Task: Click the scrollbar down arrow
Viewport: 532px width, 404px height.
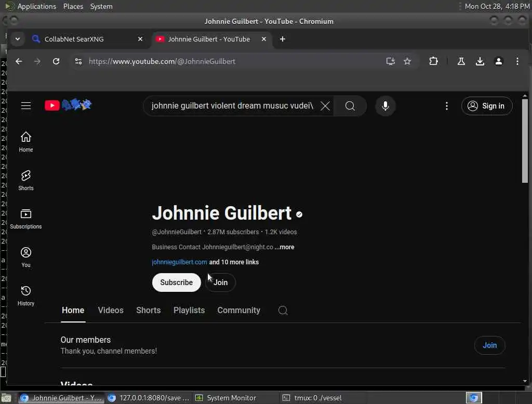Action: point(525,381)
